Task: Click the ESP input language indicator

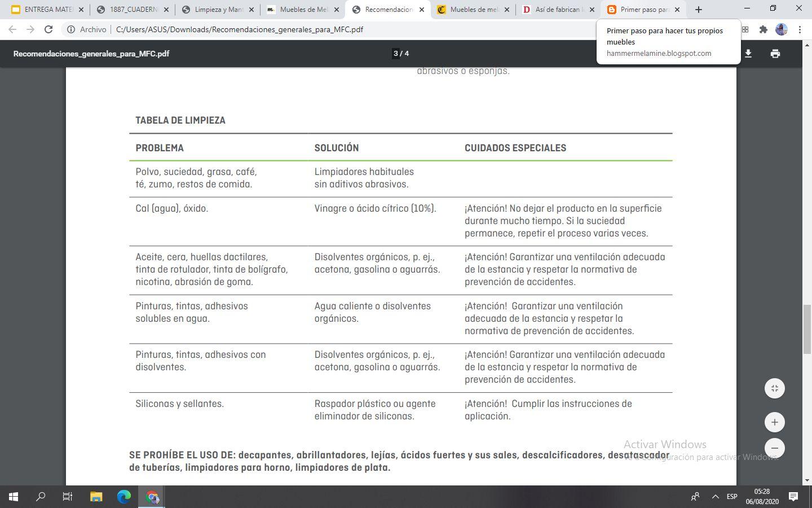Action: [x=732, y=497]
